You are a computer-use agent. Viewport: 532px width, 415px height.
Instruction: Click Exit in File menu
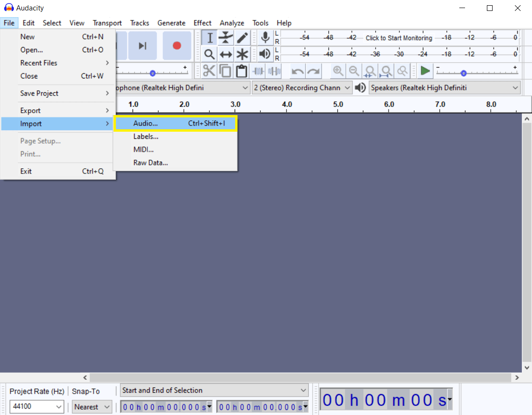pos(58,171)
